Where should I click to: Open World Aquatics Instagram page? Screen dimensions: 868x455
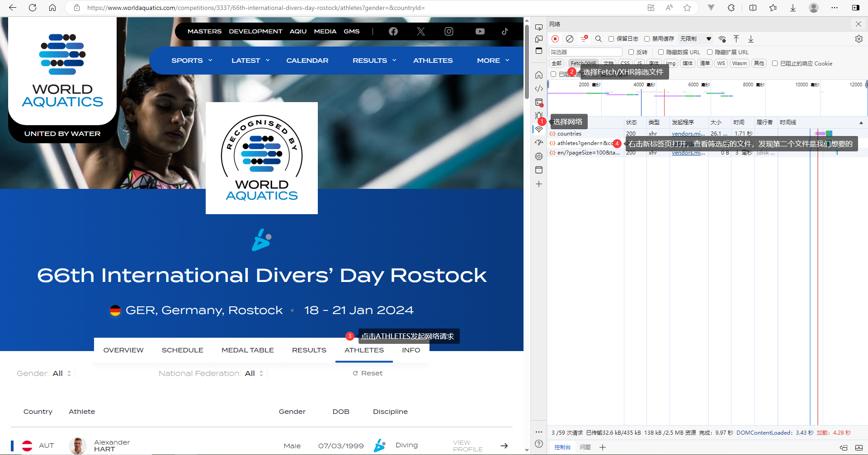pos(448,31)
